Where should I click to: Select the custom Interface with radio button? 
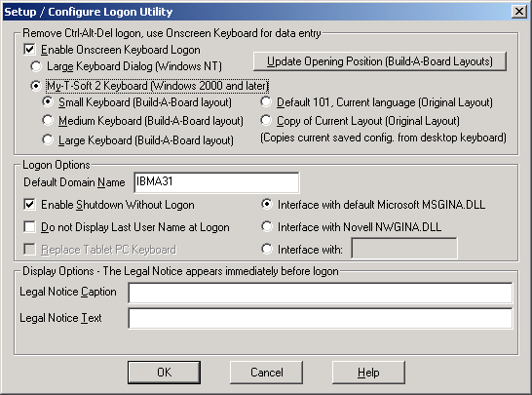267,250
